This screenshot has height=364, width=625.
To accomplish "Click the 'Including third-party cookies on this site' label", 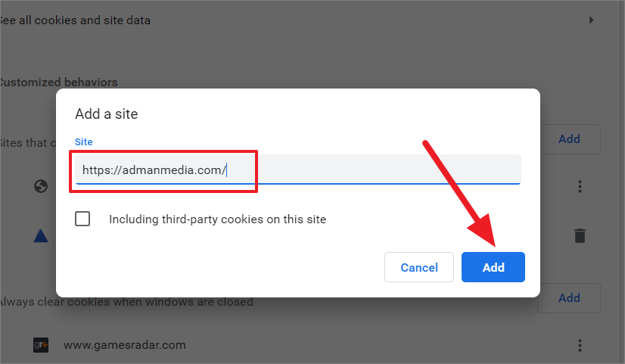I will (x=218, y=219).
